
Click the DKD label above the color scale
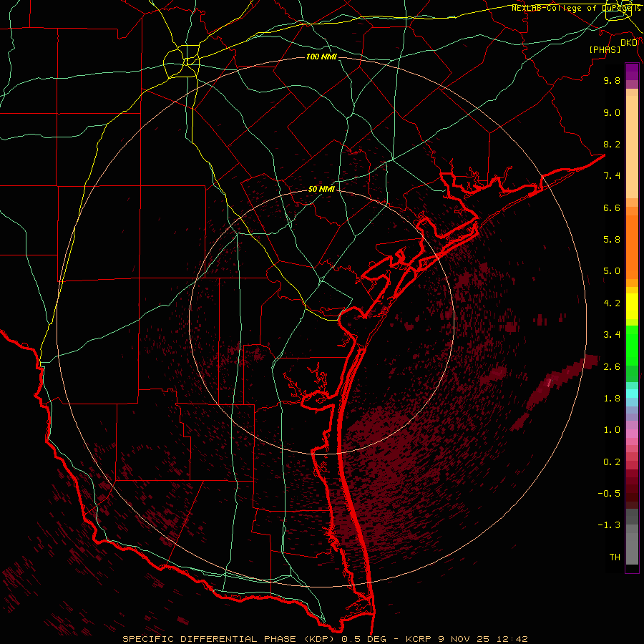coord(629,43)
